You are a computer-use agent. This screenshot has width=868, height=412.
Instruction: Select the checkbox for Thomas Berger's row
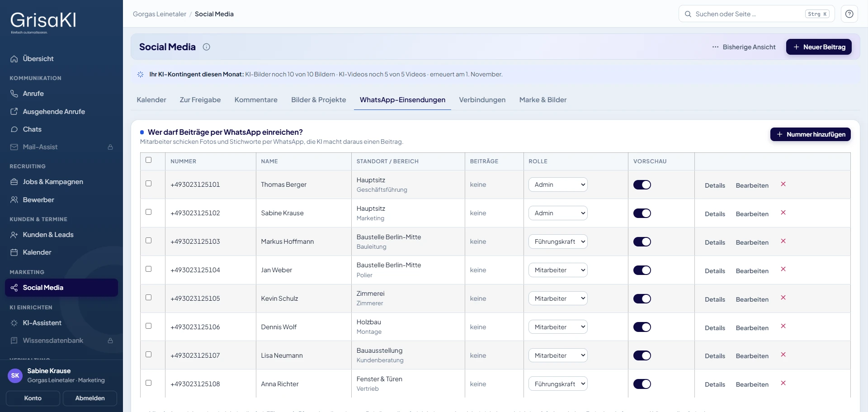[x=148, y=184]
